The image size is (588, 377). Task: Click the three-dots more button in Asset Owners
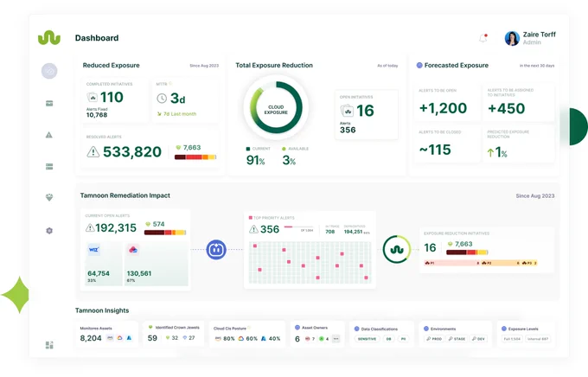click(336, 339)
